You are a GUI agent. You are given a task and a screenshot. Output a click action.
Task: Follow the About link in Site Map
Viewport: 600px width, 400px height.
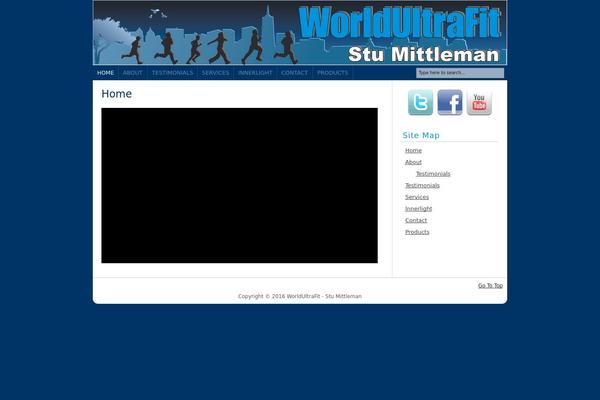(x=413, y=162)
